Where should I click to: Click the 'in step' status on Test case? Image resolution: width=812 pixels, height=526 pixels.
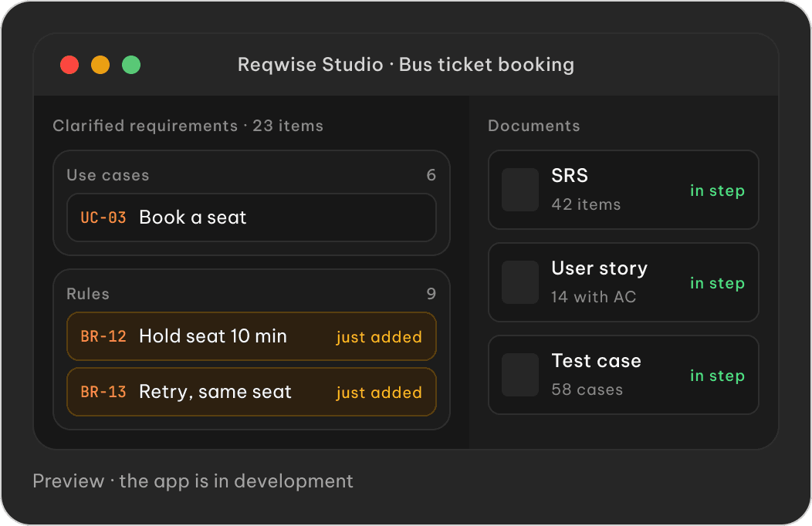coord(717,376)
